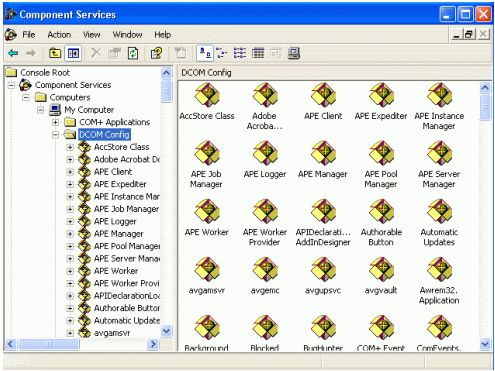The width and height of the screenshot is (495, 371).
Task: Switch to List view icon
Action: click(x=240, y=53)
